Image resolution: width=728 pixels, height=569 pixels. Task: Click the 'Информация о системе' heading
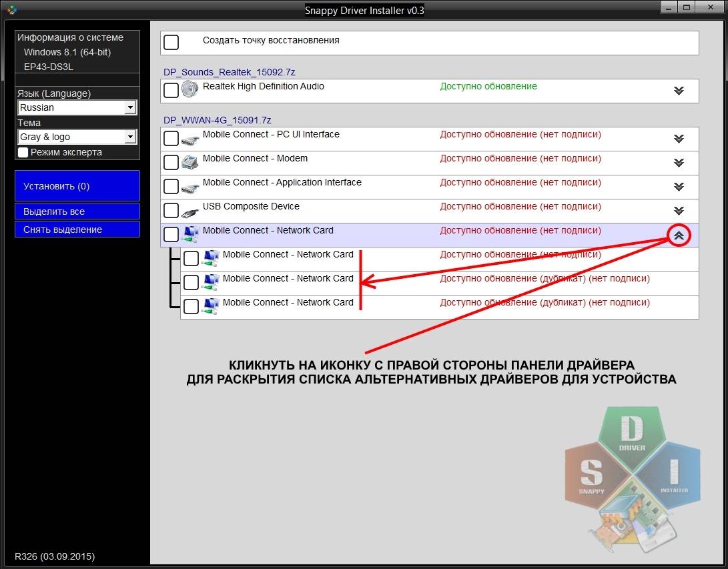click(70, 37)
